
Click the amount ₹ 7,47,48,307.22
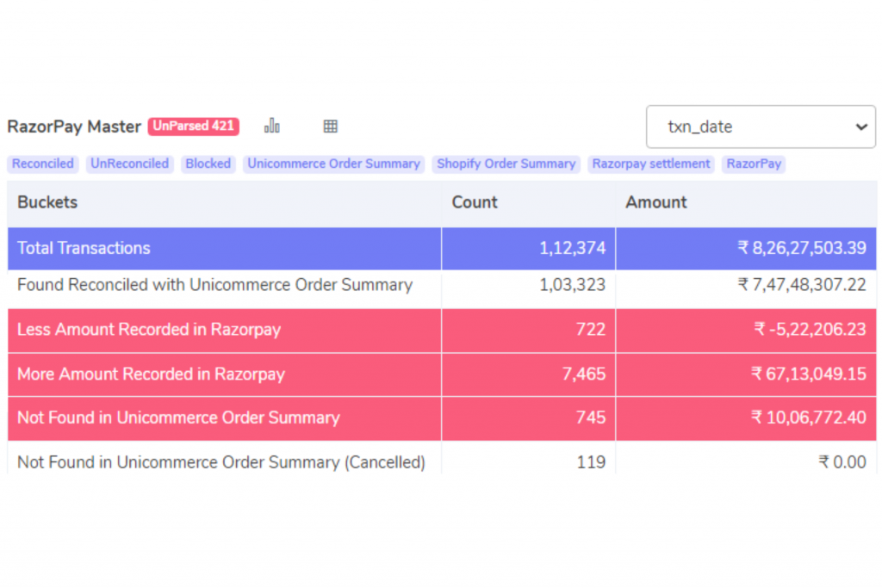(802, 285)
